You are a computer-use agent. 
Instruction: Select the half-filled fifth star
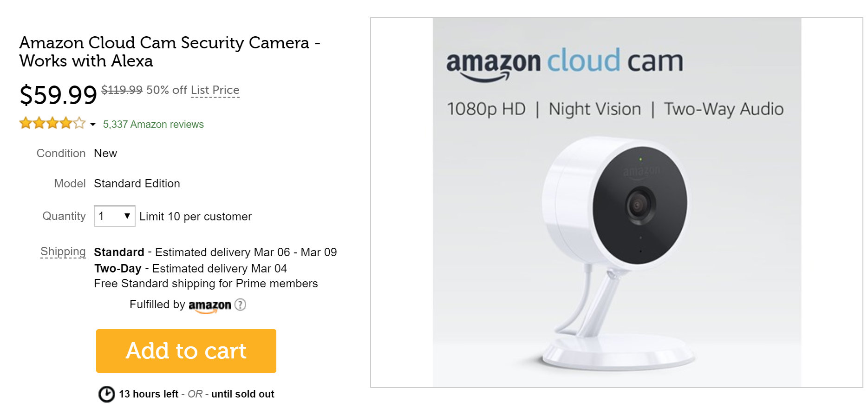[x=79, y=123]
